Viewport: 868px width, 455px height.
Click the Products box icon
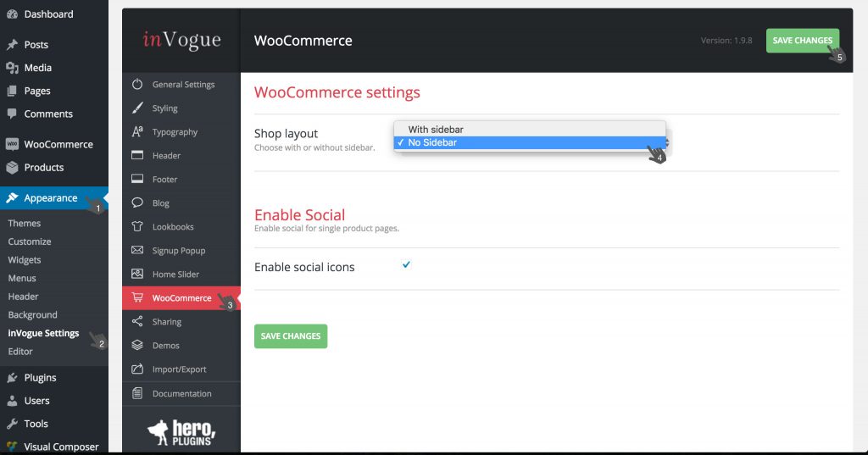point(12,167)
